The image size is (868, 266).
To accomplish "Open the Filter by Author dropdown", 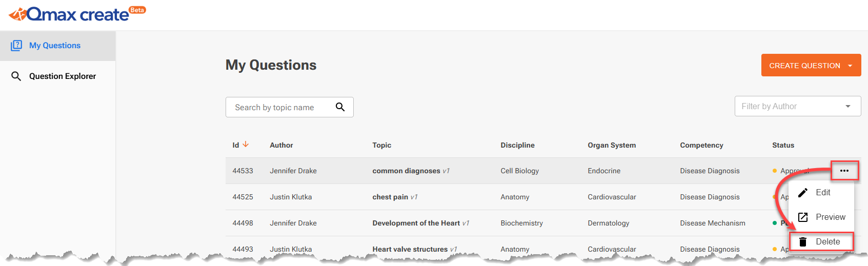I will pyautogui.click(x=797, y=107).
